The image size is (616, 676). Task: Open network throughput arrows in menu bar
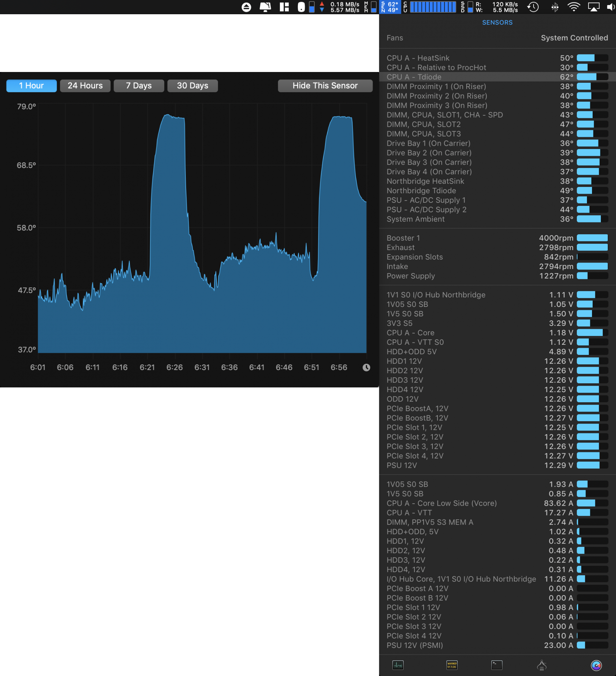click(340, 7)
